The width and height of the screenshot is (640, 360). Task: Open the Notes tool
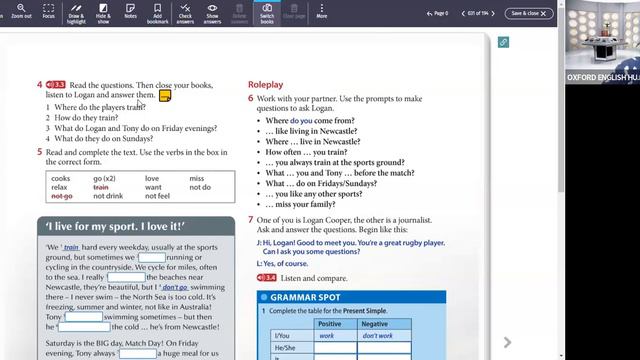tap(130, 11)
